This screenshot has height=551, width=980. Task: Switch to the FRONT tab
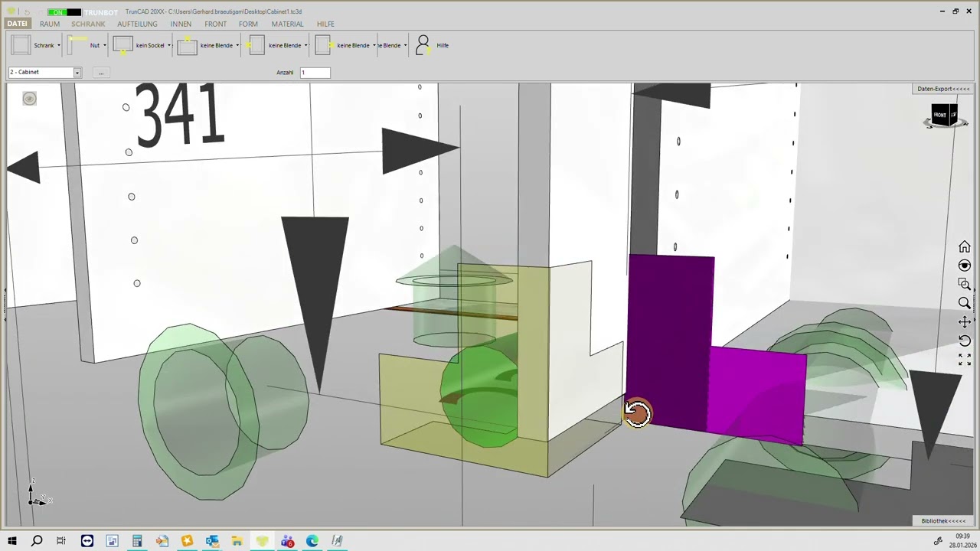215,24
